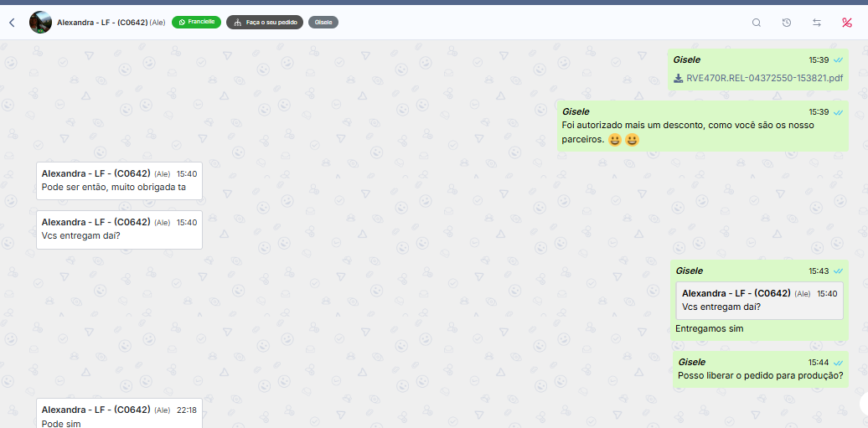Click the 'Pode ser então, muito obrigada' message
This screenshot has width=868, height=428.
pos(113,187)
